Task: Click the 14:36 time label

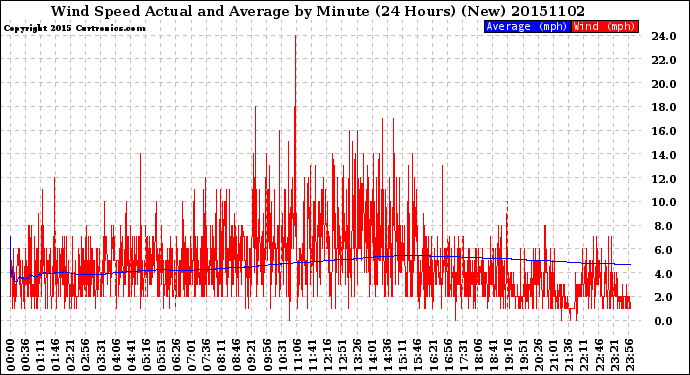Action: 388,355
